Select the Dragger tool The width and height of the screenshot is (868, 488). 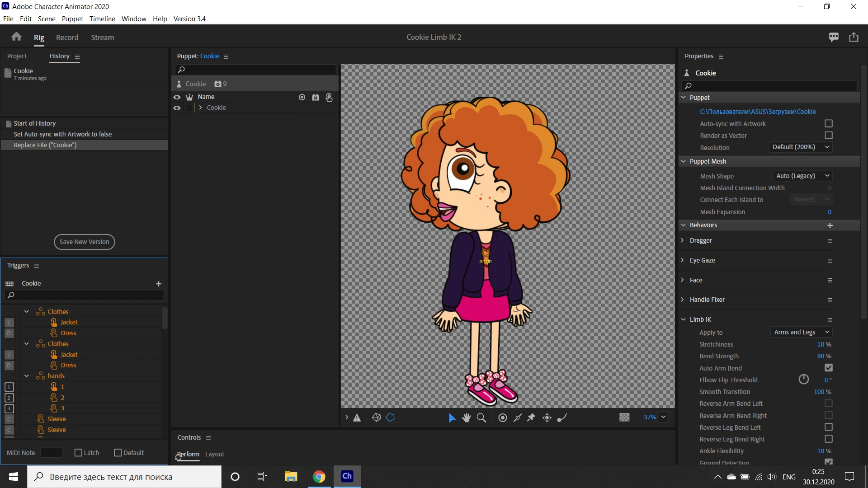pos(547,418)
